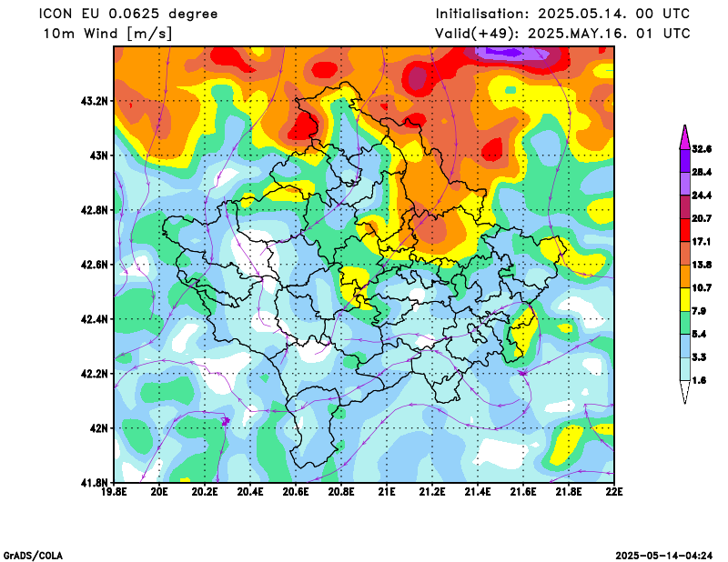
Task: Click the magenta top arrow of colorbar
Action: coord(685,138)
